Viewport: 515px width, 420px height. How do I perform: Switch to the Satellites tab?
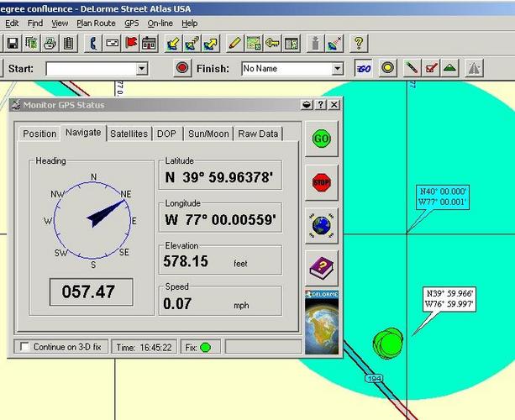(129, 134)
